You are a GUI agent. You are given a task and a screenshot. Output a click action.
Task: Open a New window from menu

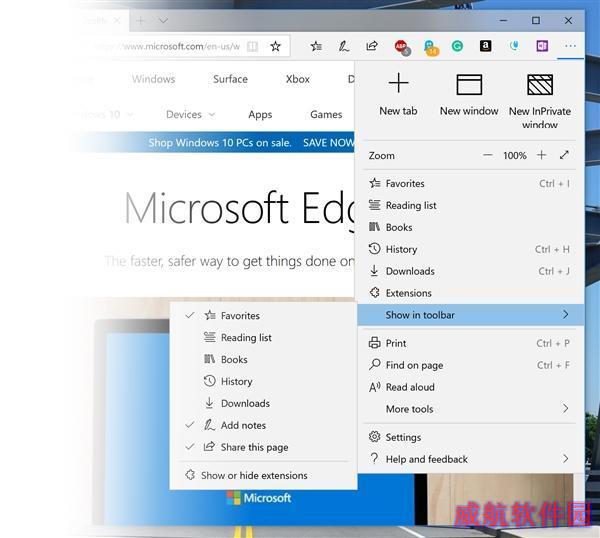(469, 95)
